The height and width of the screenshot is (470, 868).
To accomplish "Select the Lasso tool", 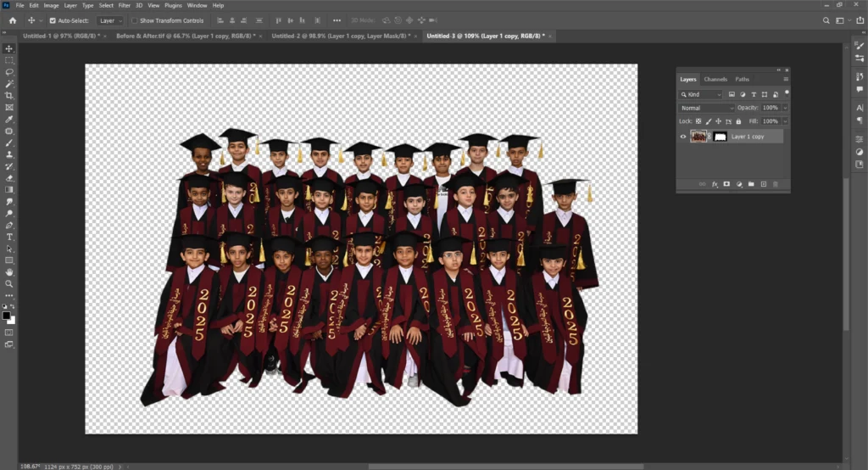I will click(9, 72).
